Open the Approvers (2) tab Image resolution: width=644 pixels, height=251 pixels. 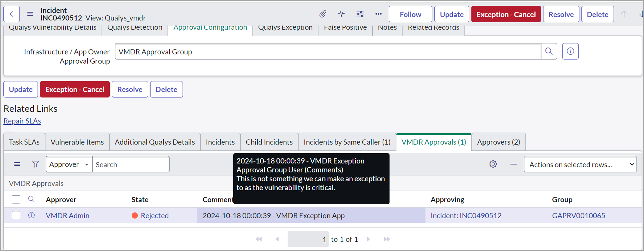[x=498, y=142]
